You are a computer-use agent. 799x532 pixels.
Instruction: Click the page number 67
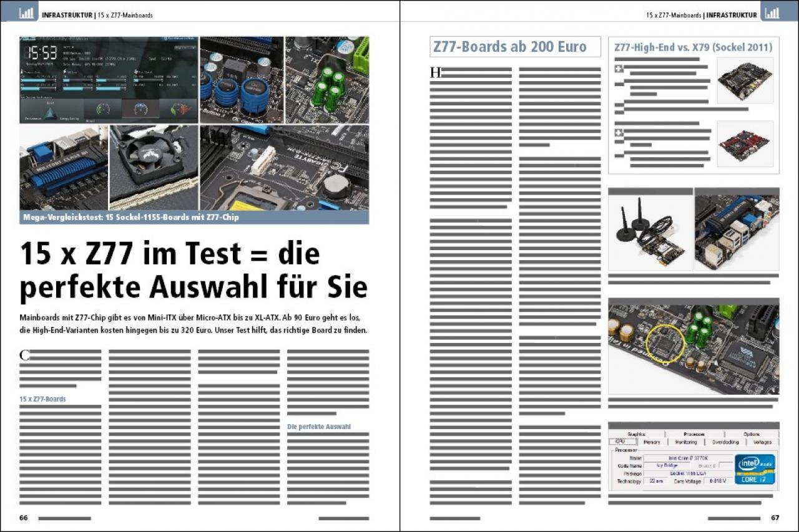coord(775,518)
